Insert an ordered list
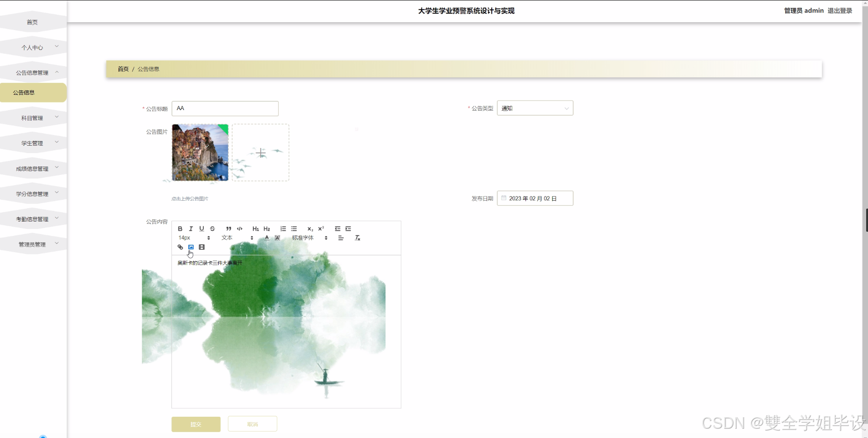Viewport: 868px width, 438px height. coord(282,228)
